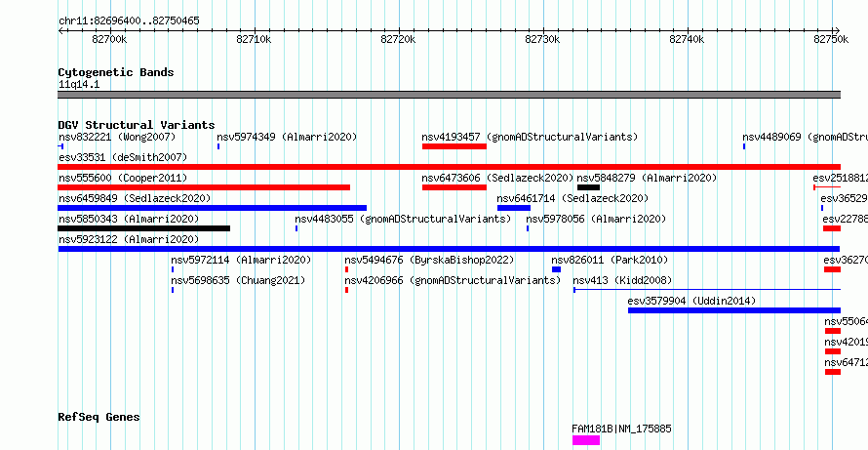Click the 82730k ruler label
The width and height of the screenshot is (868, 450).
pyautogui.click(x=542, y=39)
